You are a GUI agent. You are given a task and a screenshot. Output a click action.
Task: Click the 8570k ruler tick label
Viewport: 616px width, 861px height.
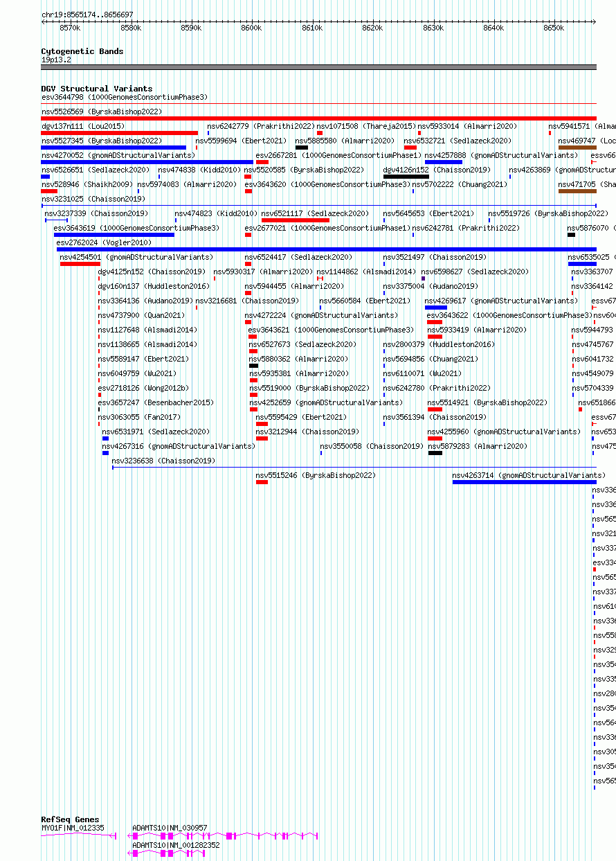point(70,28)
